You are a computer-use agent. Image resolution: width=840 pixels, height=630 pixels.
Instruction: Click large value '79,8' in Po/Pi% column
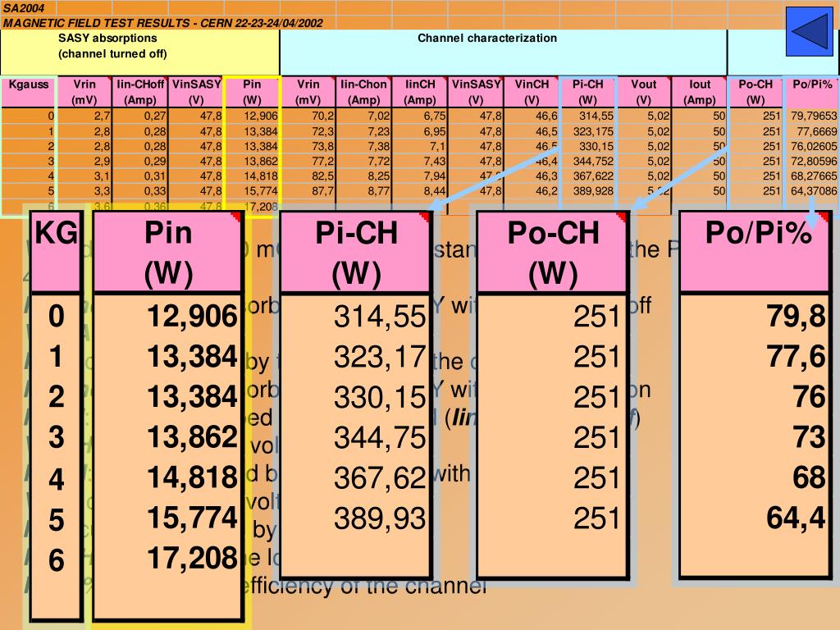tap(796, 316)
